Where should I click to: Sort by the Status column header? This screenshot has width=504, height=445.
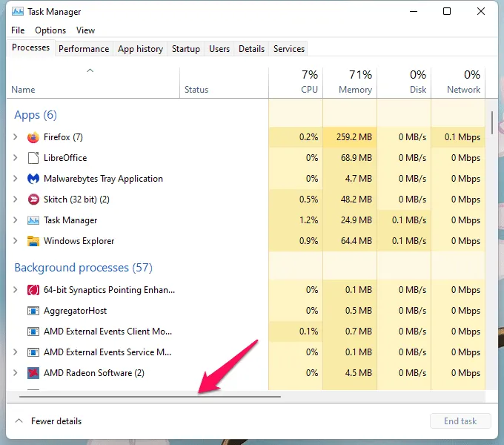224,82
